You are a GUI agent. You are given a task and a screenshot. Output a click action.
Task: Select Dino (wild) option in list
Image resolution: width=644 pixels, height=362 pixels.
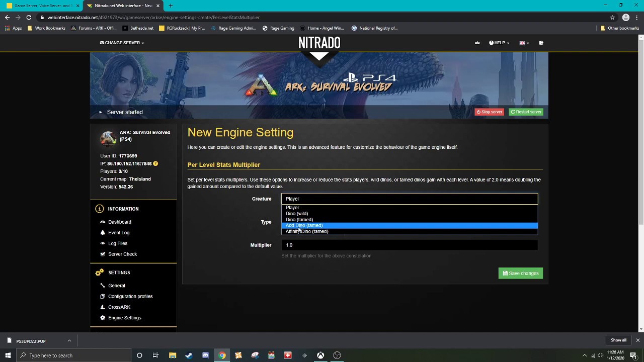point(410,214)
